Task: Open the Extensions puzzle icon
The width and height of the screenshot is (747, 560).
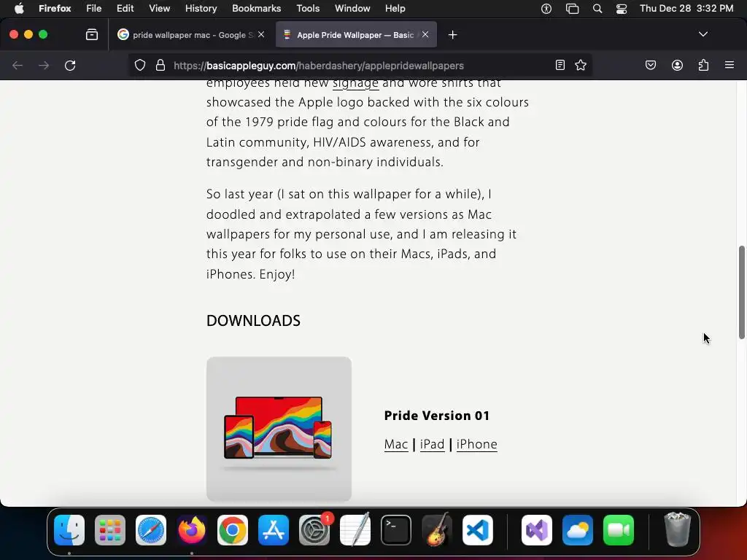Action: coord(703,65)
